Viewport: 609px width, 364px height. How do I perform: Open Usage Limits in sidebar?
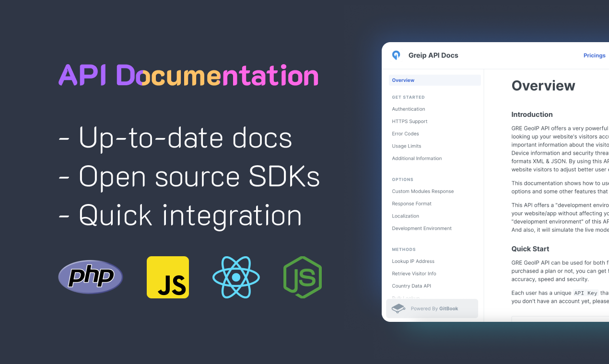click(407, 146)
